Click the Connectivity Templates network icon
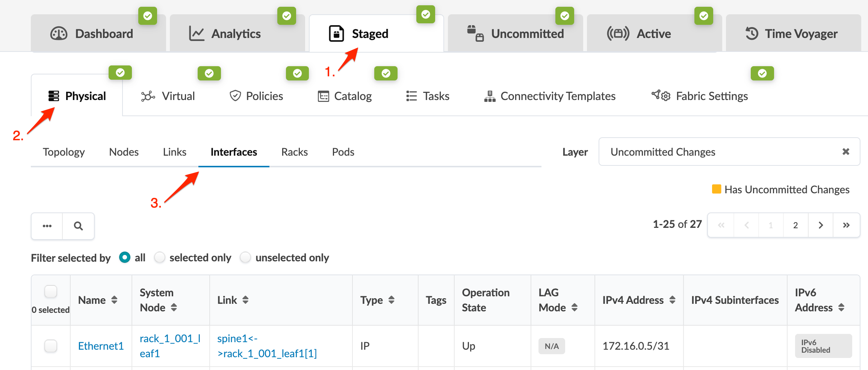 pos(490,96)
